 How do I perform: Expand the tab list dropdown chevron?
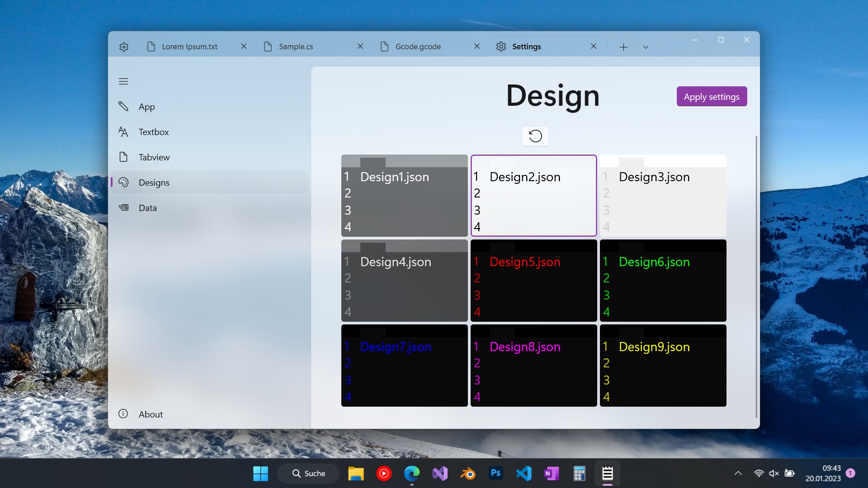coord(646,47)
